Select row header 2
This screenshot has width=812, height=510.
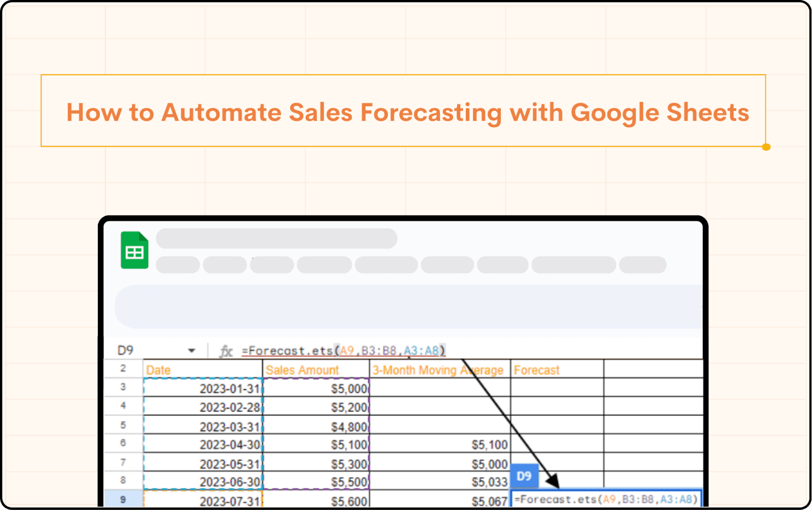123,368
